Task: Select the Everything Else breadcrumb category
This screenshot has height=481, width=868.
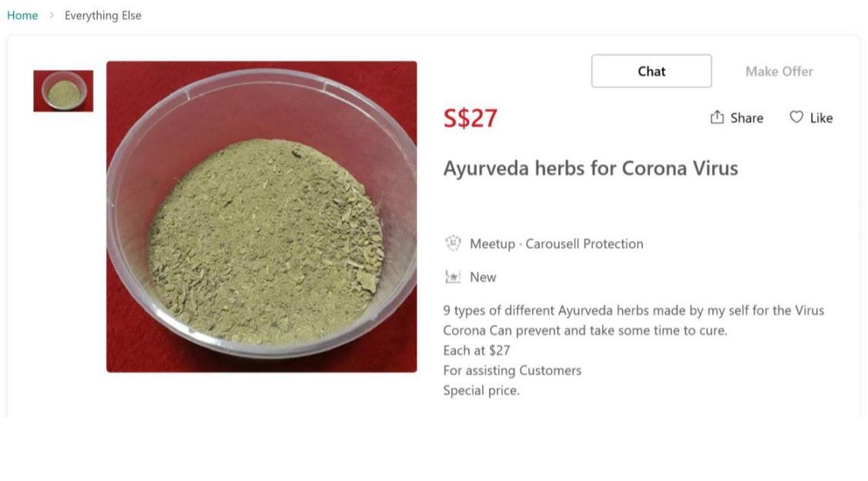Action: click(103, 15)
